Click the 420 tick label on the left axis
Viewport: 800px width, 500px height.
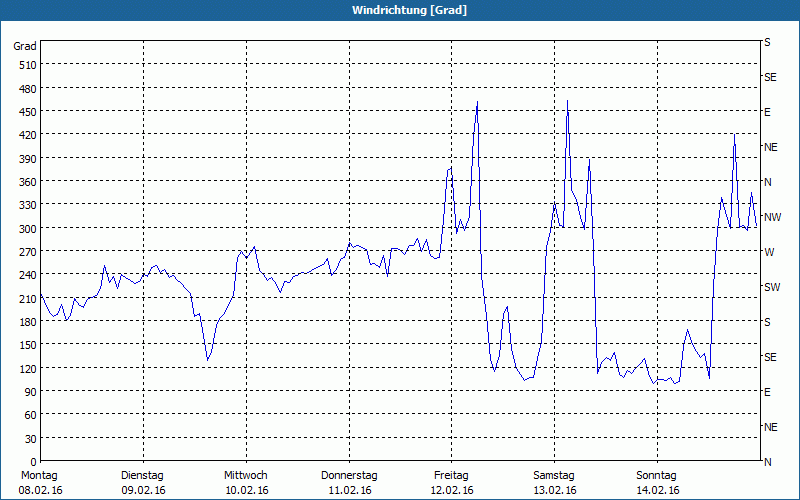click(28, 135)
